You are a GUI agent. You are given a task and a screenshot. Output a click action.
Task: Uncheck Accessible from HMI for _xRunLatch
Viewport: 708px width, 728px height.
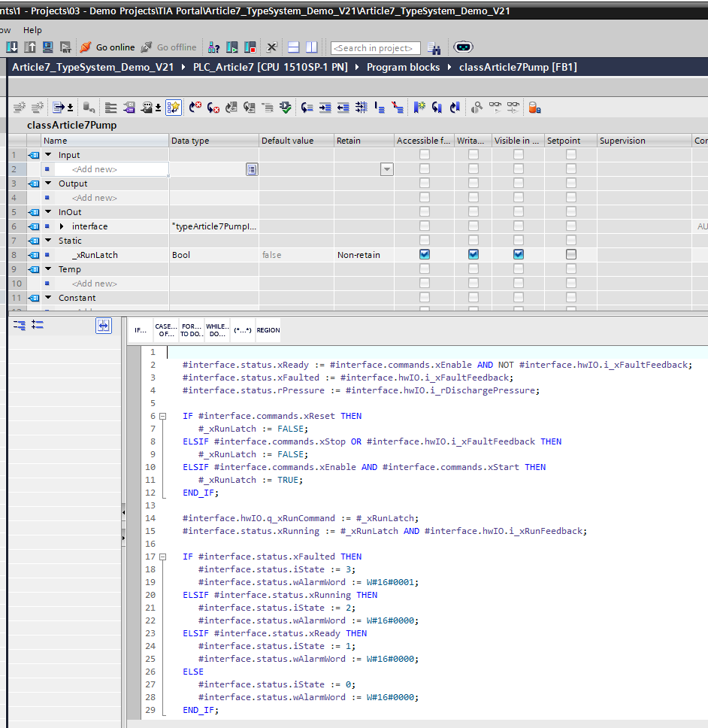click(x=425, y=254)
